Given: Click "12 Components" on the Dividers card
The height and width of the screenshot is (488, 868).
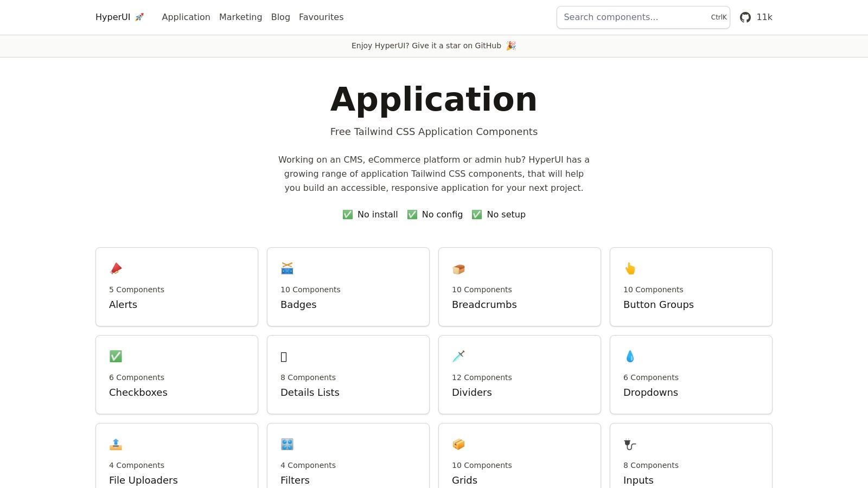Looking at the screenshot, I should [482, 377].
